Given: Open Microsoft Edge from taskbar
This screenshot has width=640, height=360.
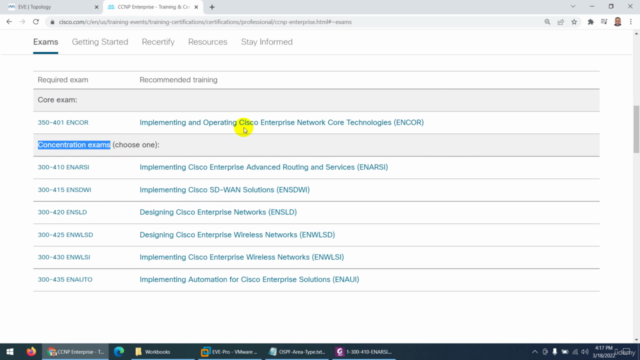Looking at the screenshot, I should [119, 351].
